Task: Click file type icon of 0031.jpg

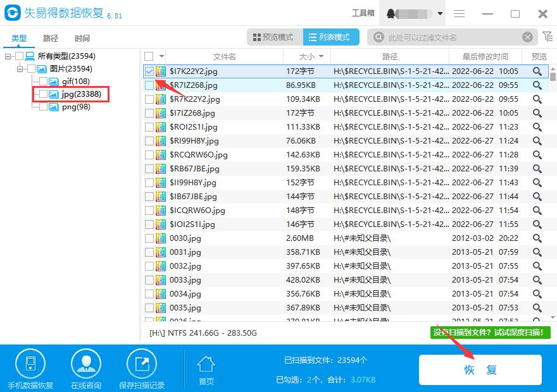Action: (161, 252)
